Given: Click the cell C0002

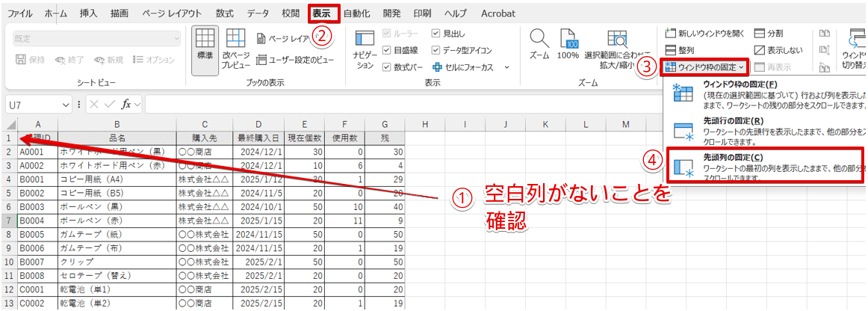Looking at the screenshot, I should [37, 304].
